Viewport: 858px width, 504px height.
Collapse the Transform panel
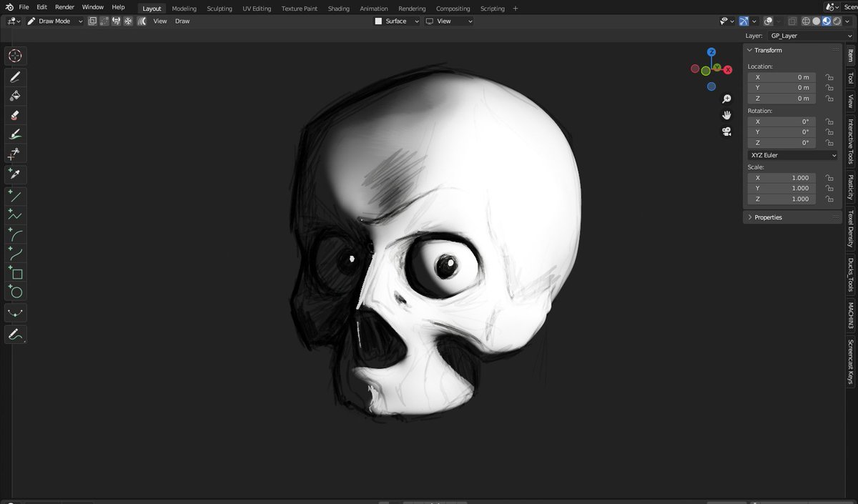[768, 50]
